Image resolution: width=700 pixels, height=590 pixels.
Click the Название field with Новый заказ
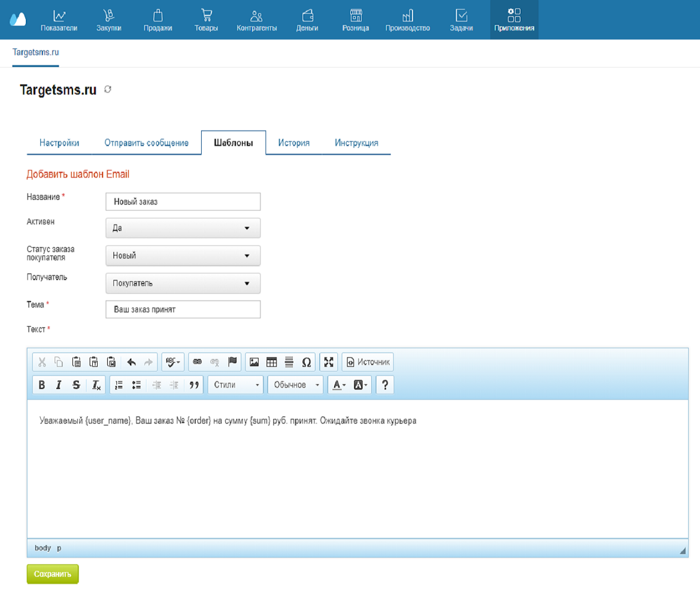pos(183,202)
